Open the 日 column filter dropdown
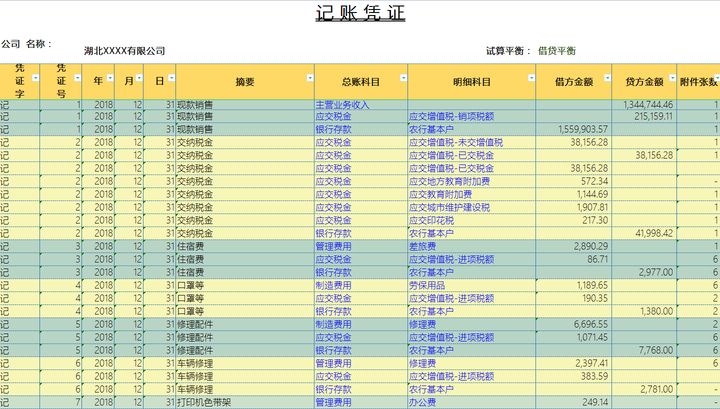 tap(171, 78)
